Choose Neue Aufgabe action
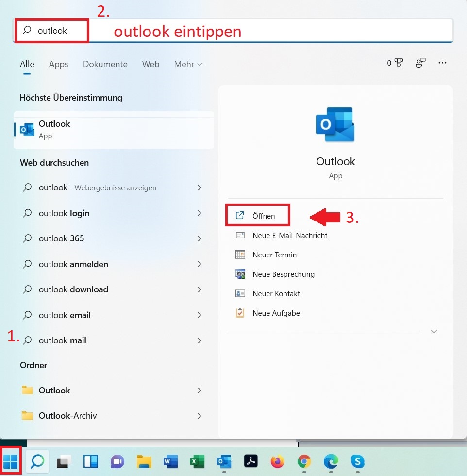This screenshot has width=467, height=476. click(x=276, y=313)
